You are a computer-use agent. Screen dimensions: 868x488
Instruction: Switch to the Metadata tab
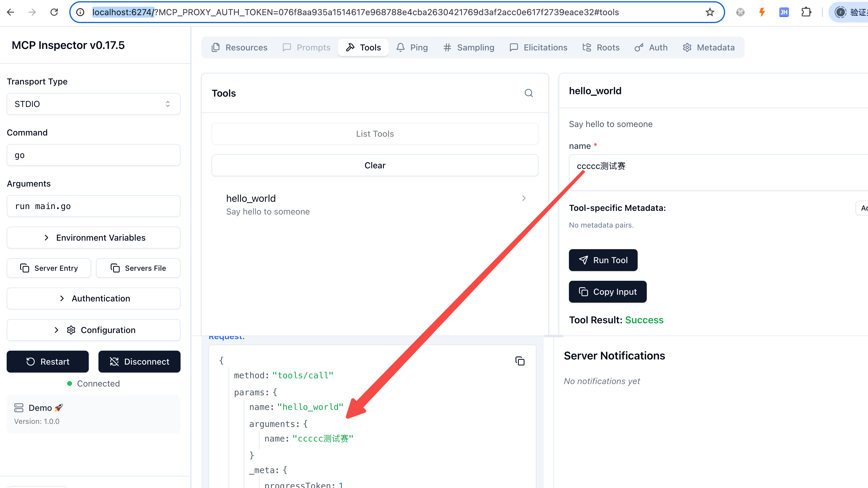[709, 47]
